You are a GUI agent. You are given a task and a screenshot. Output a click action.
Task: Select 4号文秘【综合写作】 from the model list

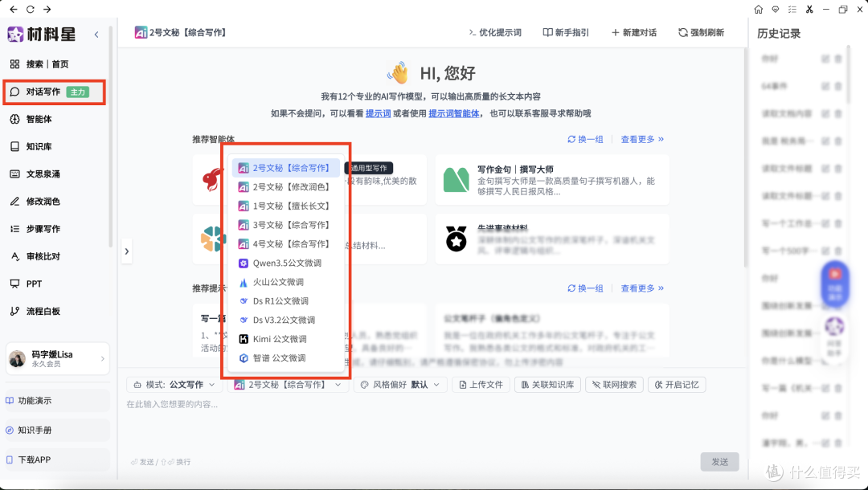(x=285, y=244)
